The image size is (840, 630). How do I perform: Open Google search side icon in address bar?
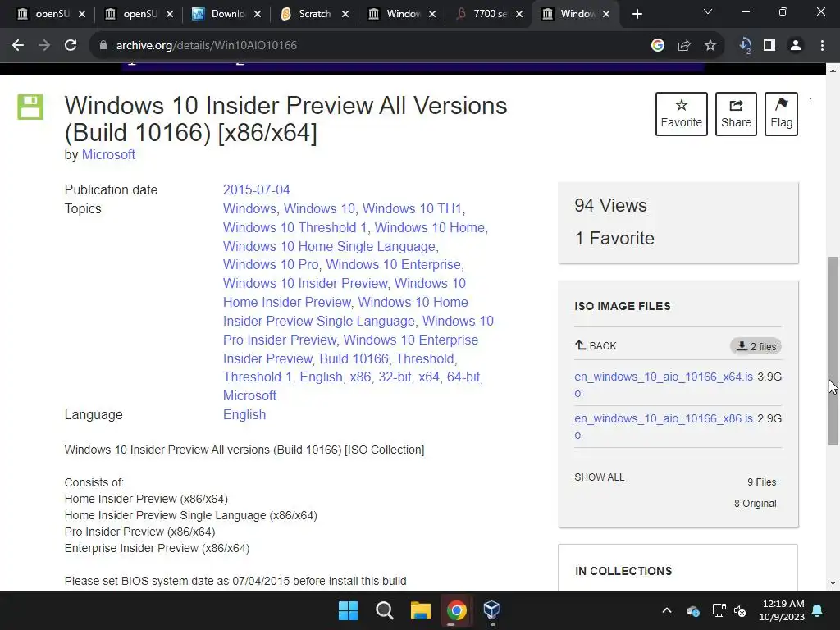point(657,46)
